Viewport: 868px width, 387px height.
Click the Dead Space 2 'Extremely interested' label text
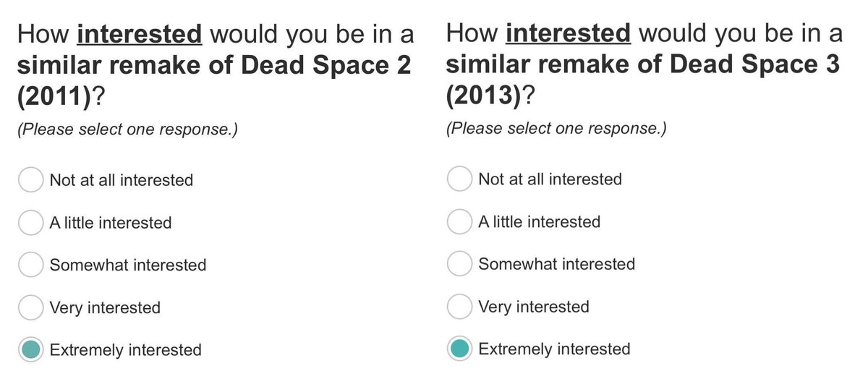click(x=125, y=351)
